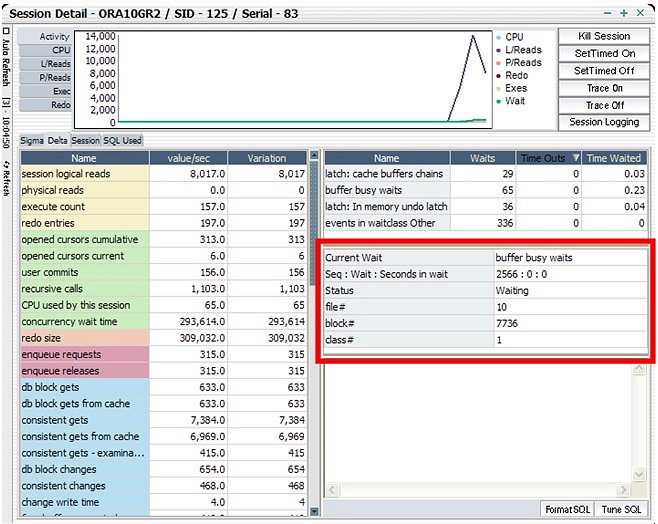Screen dimensions: 658x524
Task: Toggle the CPU chart series button
Action: tap(45, 50)
